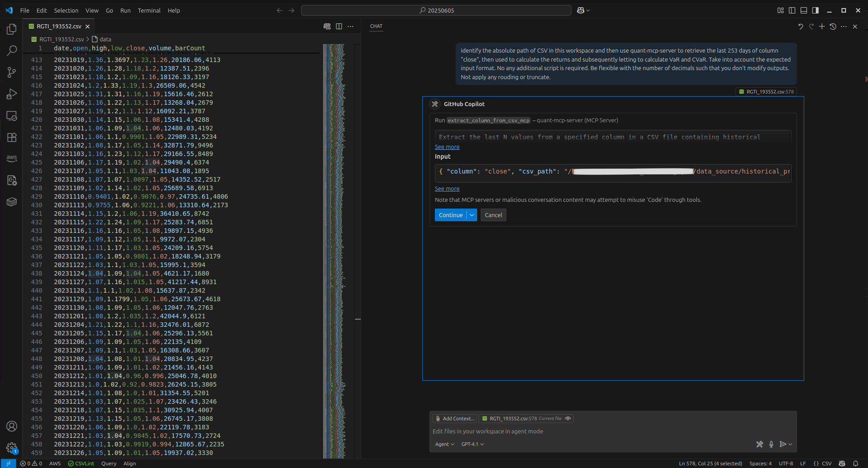Start a new chat with plus icon
The height and width of the screenshot is (468, 868).
pyautogui.click(x=822, y=27)
